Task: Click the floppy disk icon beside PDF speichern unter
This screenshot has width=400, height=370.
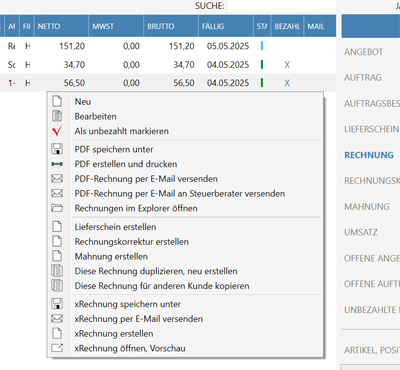Action: [x=57, y=149]
